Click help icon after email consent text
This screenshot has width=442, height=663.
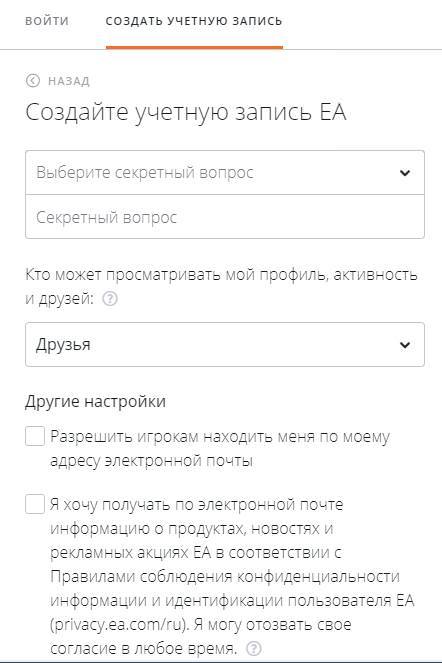(254, 648)
